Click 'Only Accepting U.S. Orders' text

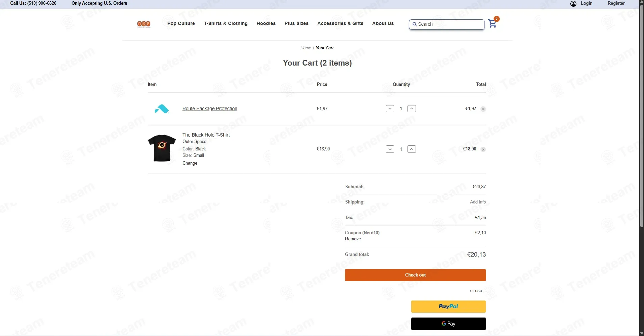pyautogui.click(x=99, y=3)
